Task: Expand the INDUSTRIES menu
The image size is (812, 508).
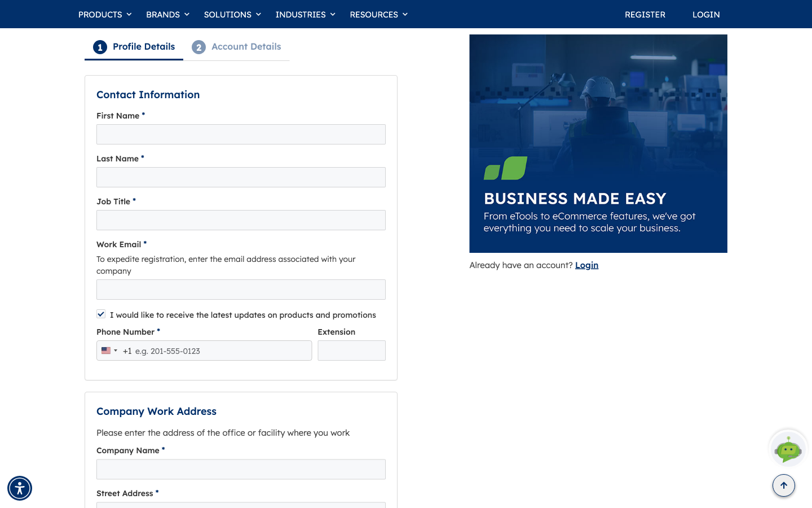Action: pyautogui.click(x=306, y=15)
